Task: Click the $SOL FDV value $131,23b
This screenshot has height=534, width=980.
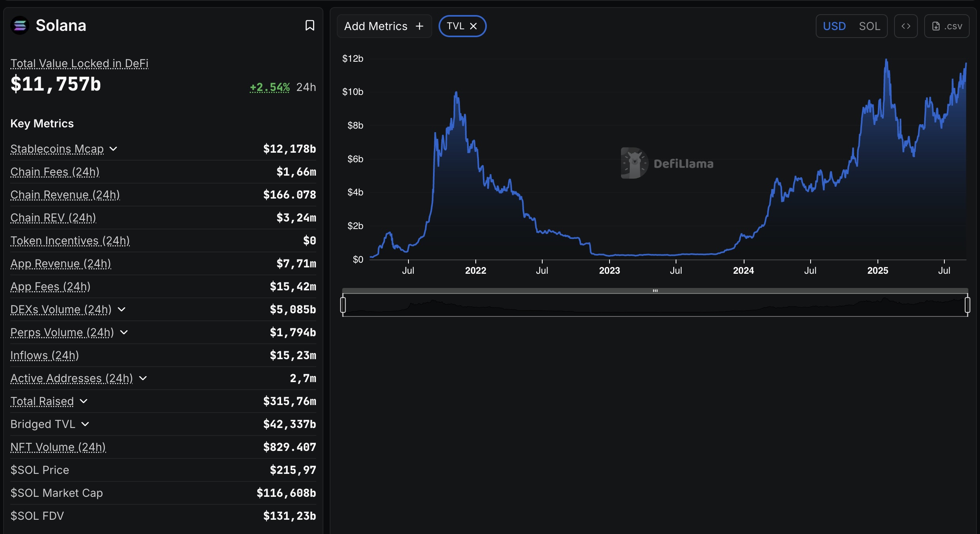Action: 289,516
